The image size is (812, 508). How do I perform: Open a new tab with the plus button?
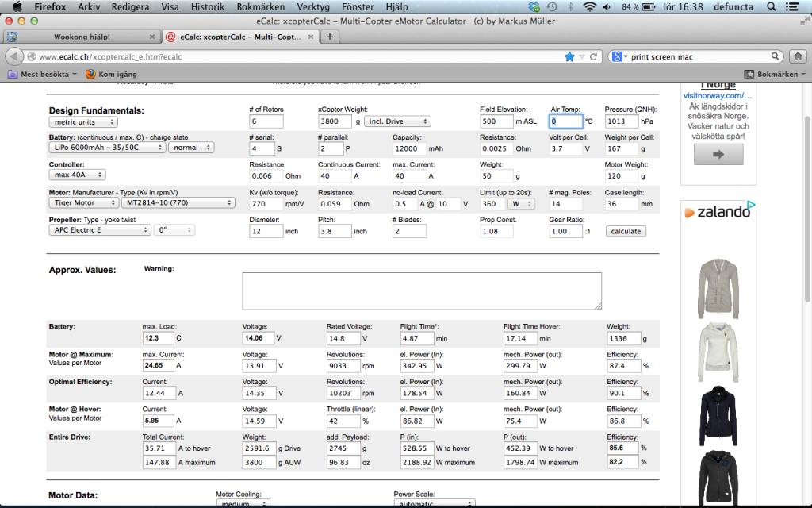[x=329, y=37]
